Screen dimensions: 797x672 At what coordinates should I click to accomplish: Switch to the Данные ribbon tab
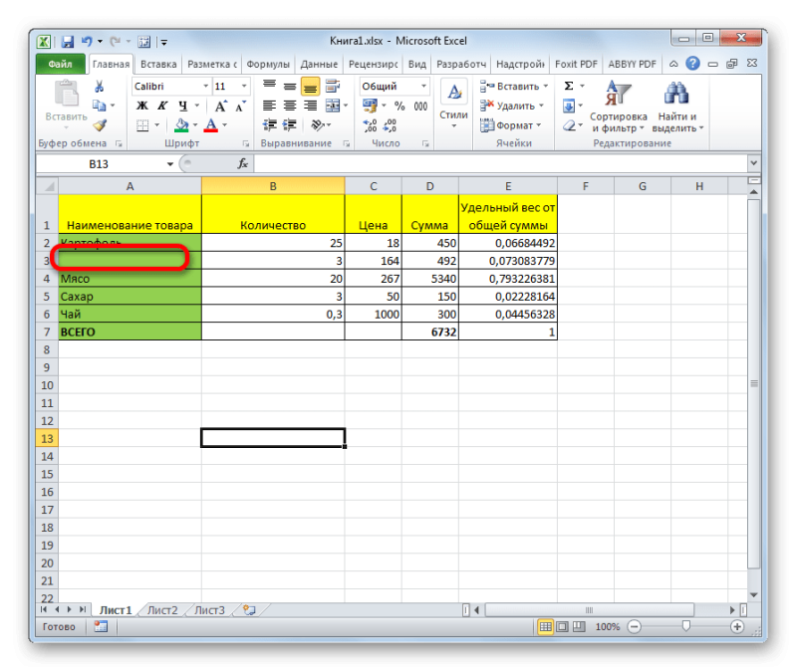click(x=319, y=64)
